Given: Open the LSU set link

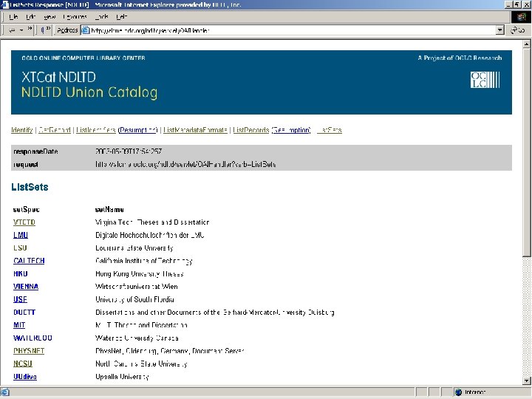Looking at the screenshot, I should [20, 248].
